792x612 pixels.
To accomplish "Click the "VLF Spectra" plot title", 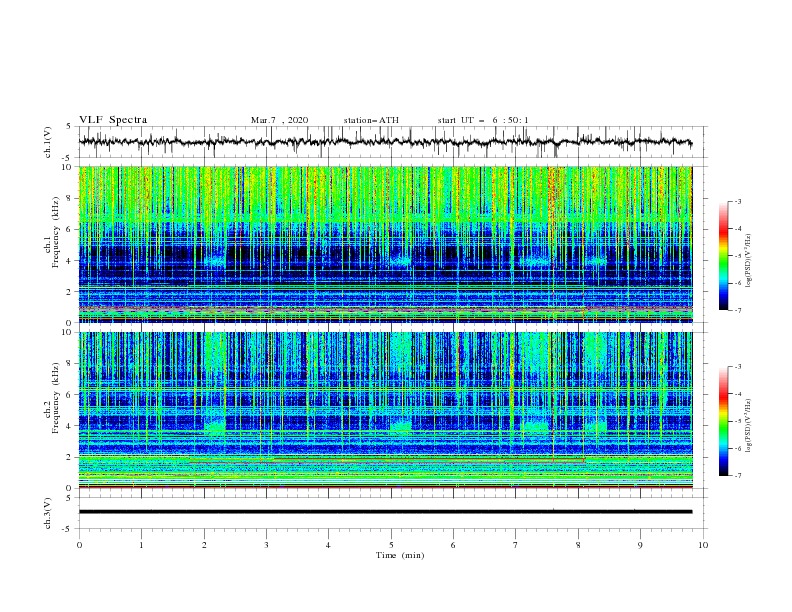I will tap(113, 120).
